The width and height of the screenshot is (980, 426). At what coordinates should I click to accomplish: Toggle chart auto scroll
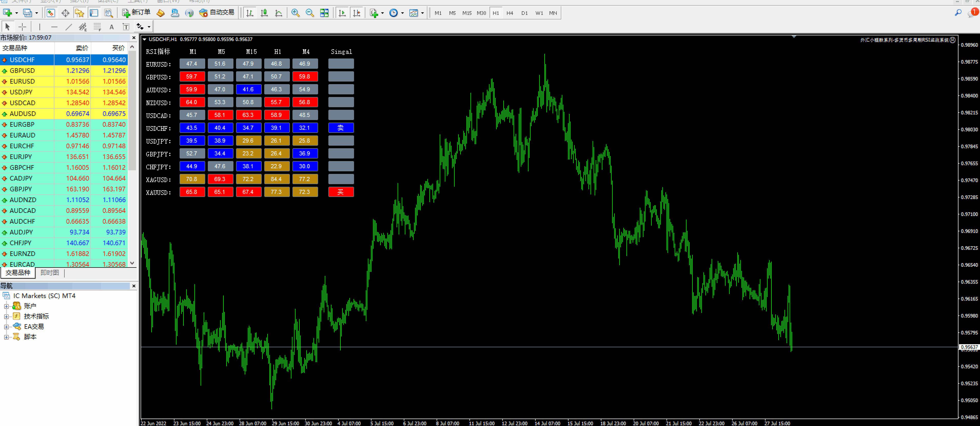[342, 13]
